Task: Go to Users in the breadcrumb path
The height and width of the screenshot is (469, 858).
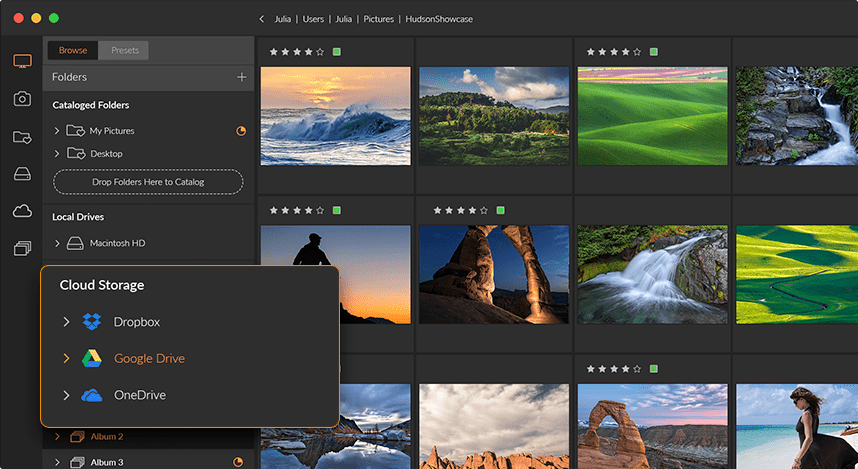Action: pos(313,19)
